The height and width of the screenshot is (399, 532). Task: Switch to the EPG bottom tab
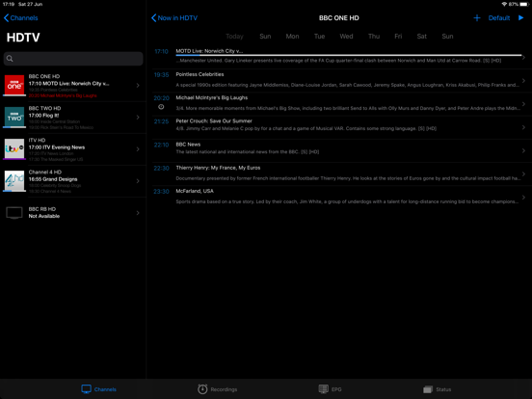(x=330, y=389)
